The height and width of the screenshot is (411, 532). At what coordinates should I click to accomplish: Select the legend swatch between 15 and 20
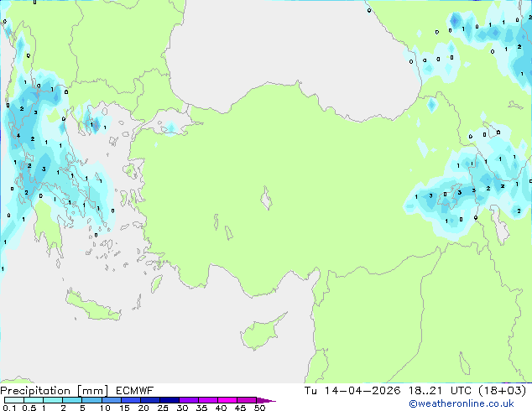(x=130, y=400)
